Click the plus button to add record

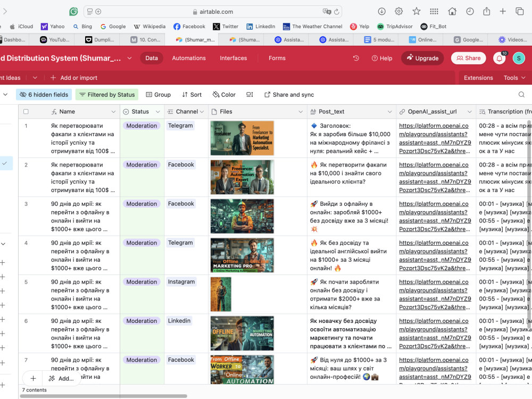(33, 378)
